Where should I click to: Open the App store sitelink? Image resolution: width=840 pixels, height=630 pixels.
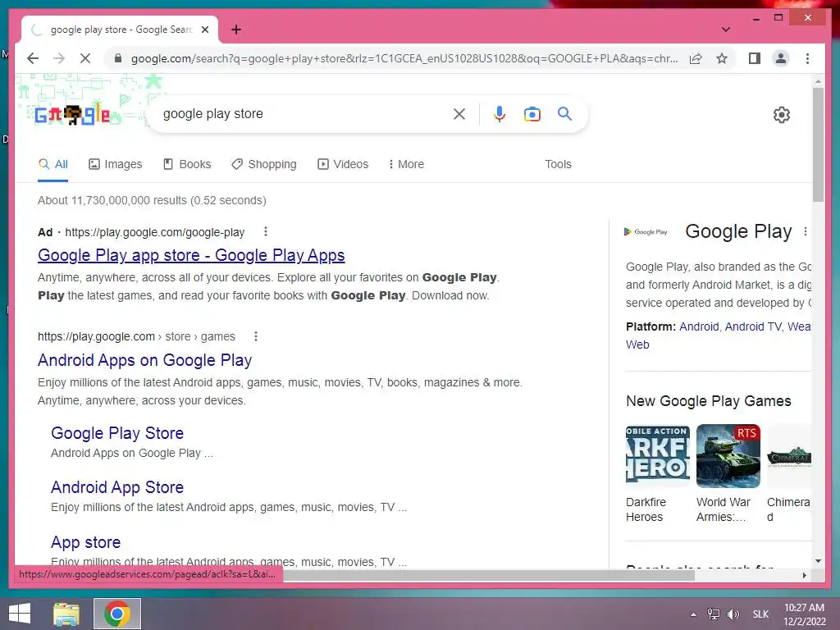85,542
